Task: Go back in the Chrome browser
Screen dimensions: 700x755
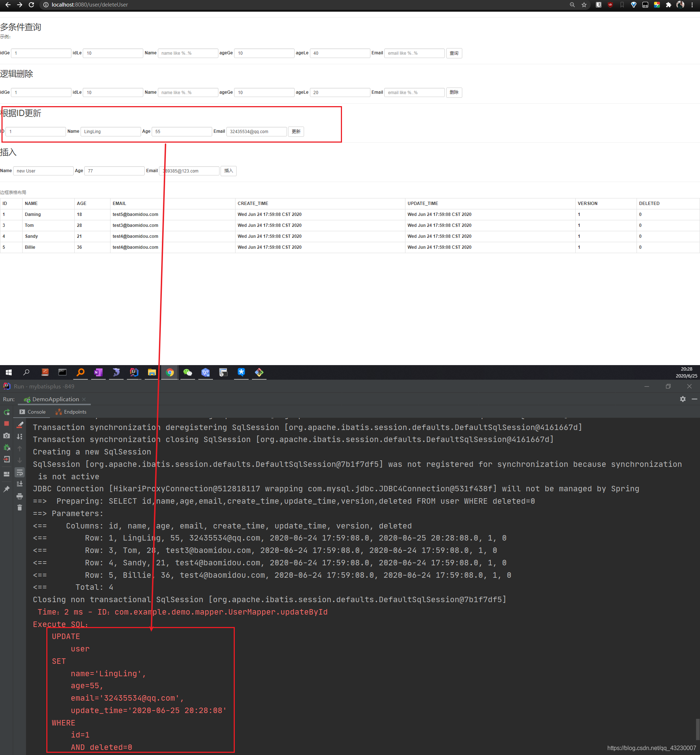Action: click(x=8, y=5)
